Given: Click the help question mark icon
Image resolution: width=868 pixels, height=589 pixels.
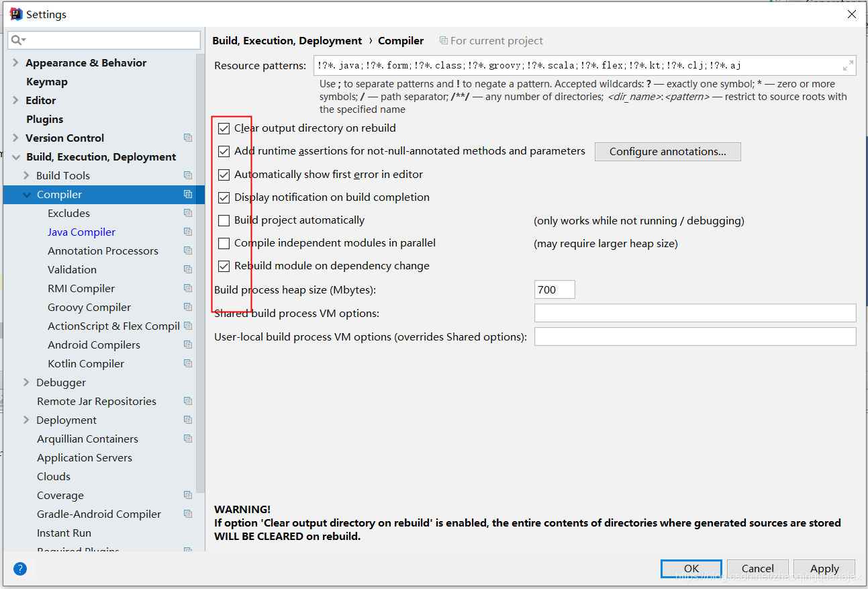Looking at the screenshot, I should pyautogui.click(x=20, y=569).
